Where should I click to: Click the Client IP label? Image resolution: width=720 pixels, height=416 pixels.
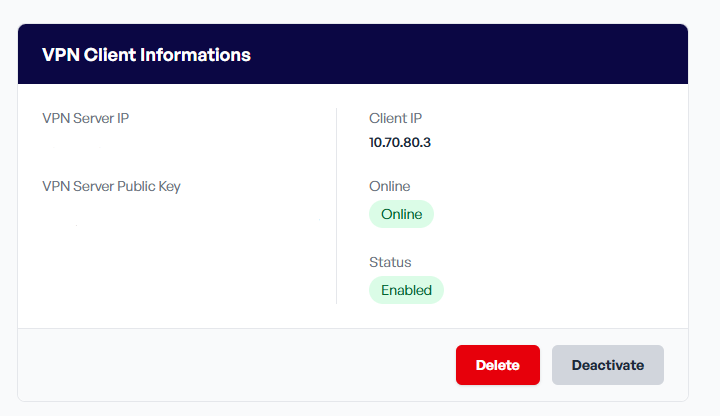tap(395, 118)
